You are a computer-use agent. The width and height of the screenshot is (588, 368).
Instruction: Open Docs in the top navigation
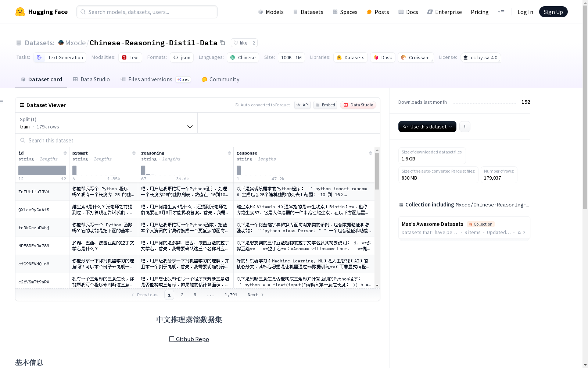tap(408, 12)
